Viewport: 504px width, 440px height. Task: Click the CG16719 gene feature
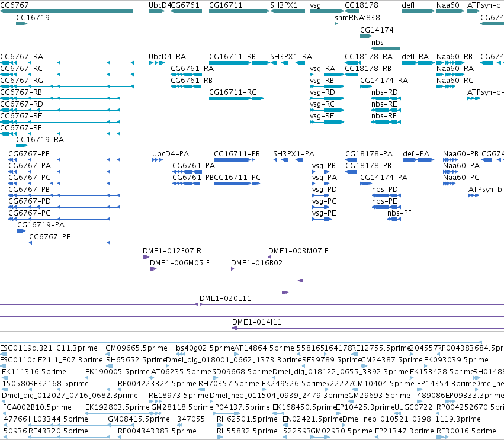click(x=21, y=24)
